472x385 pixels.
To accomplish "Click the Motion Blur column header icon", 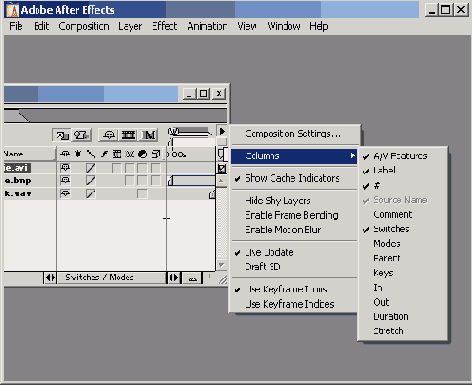I will click(x=130, y=154).
